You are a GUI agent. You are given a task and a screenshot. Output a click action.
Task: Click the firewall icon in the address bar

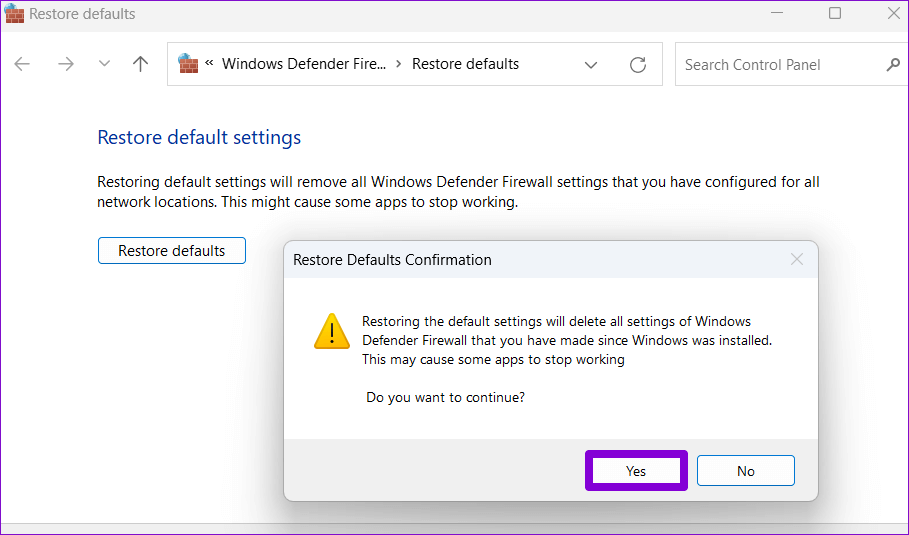tap(188, 63)
